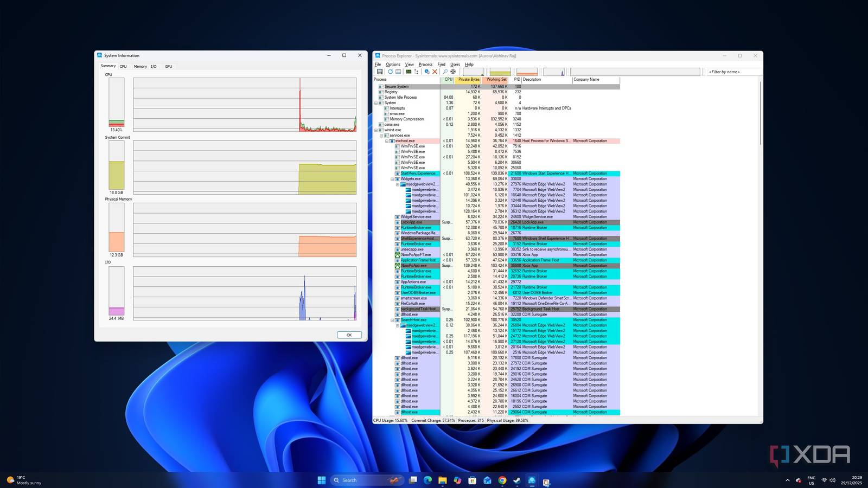This screenshot has width=868, height=488.
Task: Click the Find Handle or DLL binoculars icon
Action: (445, 72)
